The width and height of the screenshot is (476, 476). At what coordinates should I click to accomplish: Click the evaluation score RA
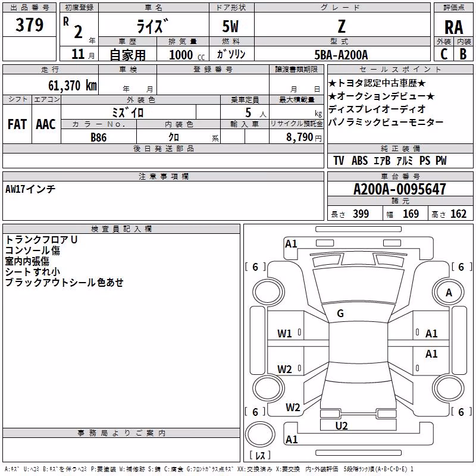pos(454,27)
